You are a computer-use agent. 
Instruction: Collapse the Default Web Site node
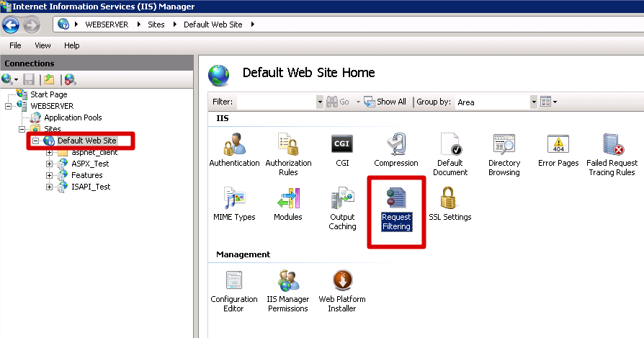[x=36, y=141]
